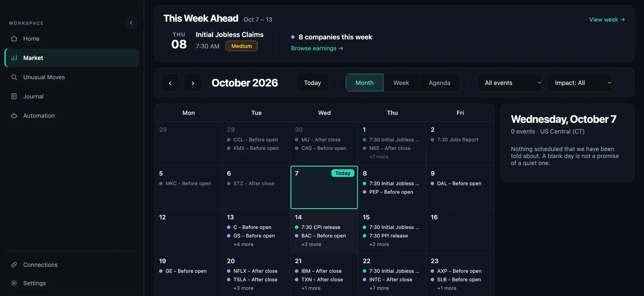Viewport: 644px width, 296px height.
Task: Click CCL - Before open event
Action: [x=252, y=140]
